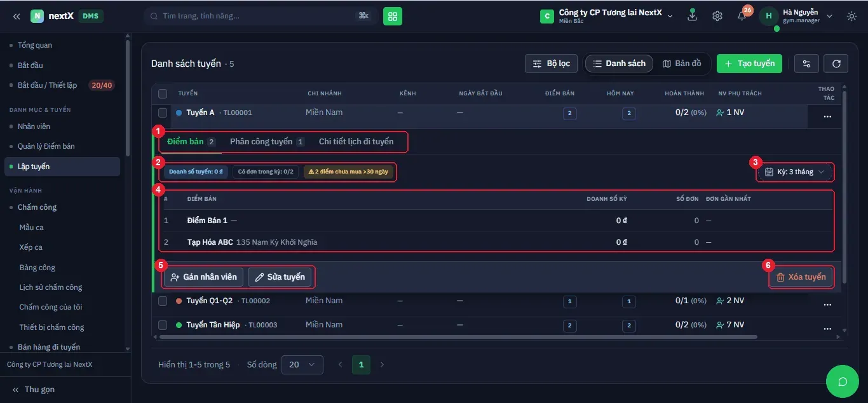The height and width of the screenshot is (403, 868).
Task: Open the Kỳ: 3 tháng dropdown
Action: coord(794,172)
